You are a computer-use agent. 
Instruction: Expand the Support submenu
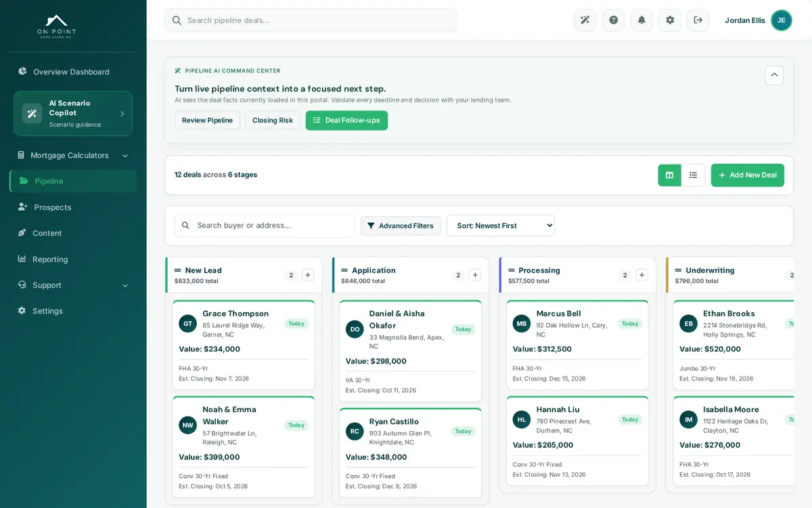coord(73,285)
